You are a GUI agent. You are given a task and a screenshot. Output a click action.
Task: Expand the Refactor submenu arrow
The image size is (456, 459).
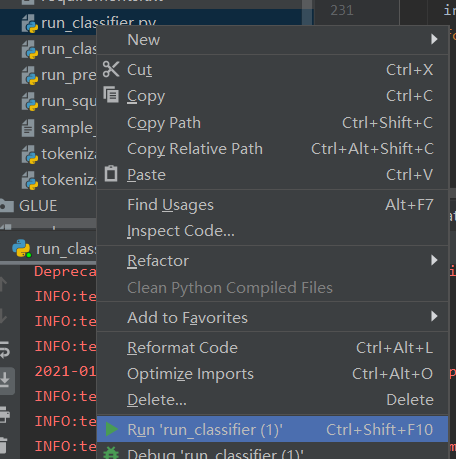coord(434,260)
